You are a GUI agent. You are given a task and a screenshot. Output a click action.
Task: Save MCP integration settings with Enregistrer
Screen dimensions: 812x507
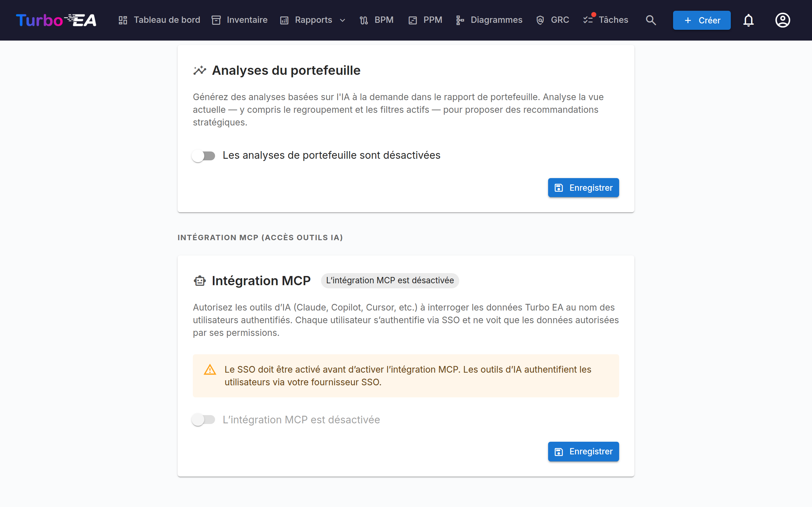tap(583, 452)
